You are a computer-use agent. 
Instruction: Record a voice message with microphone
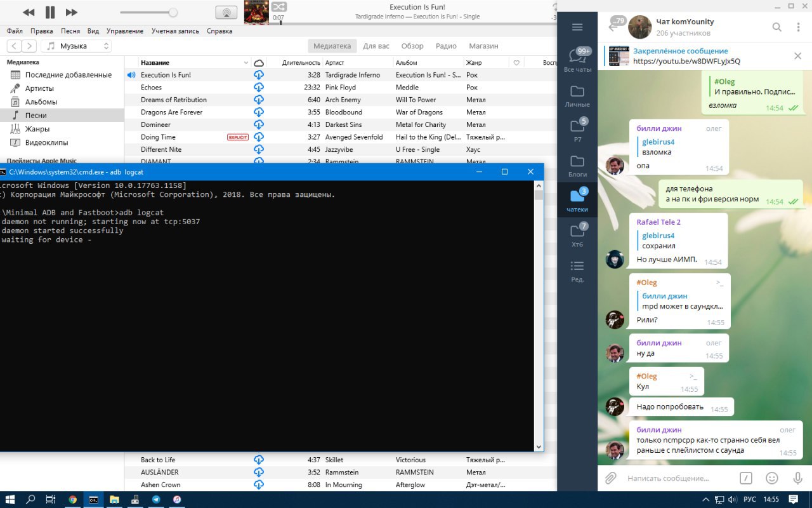click(798, 478)
